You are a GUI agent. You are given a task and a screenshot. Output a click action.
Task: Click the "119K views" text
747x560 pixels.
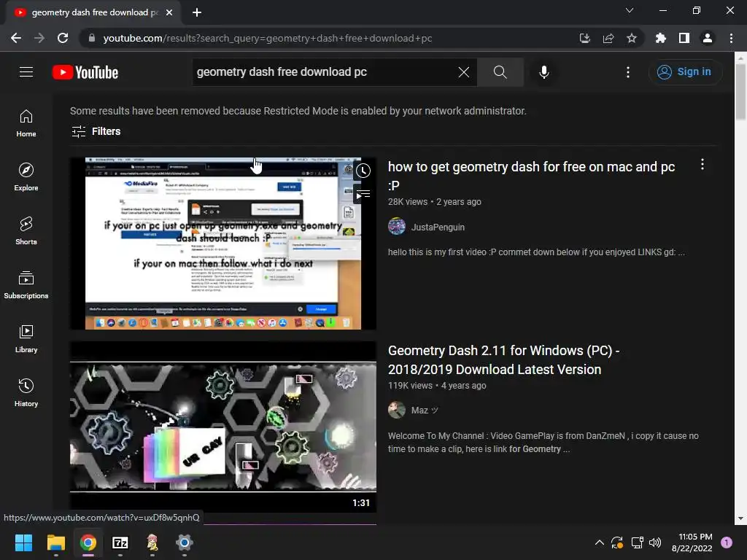[x=410, y=386]
